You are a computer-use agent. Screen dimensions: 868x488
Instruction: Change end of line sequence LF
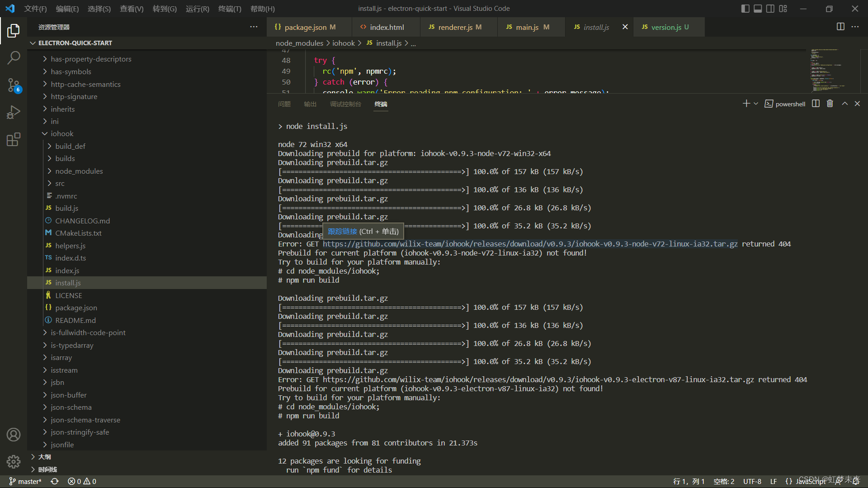click(774, 482)
